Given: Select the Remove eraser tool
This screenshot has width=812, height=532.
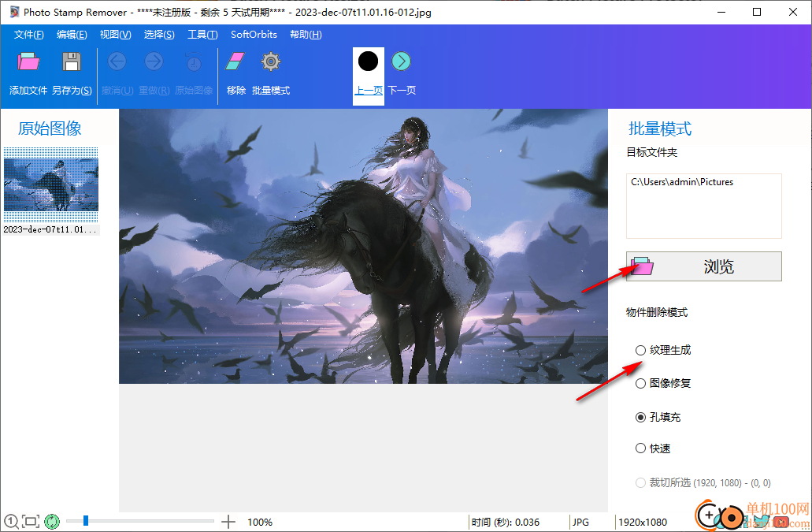Looking at the screenshot, I should [235, 61].
